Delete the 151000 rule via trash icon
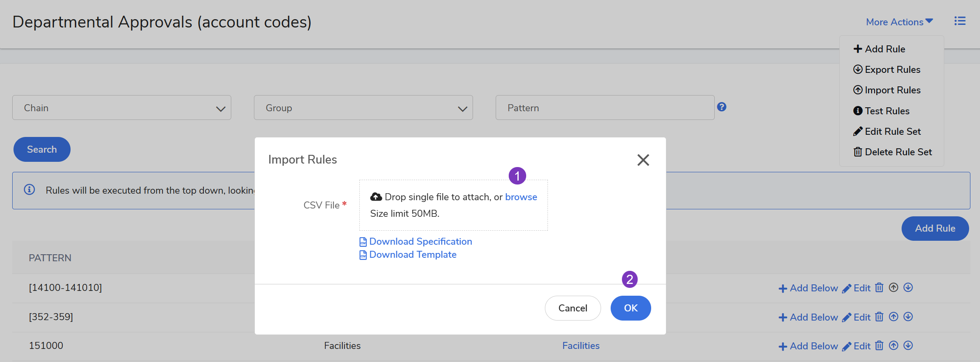Viewport: 980px width, 362px height. tap(879, 346)
